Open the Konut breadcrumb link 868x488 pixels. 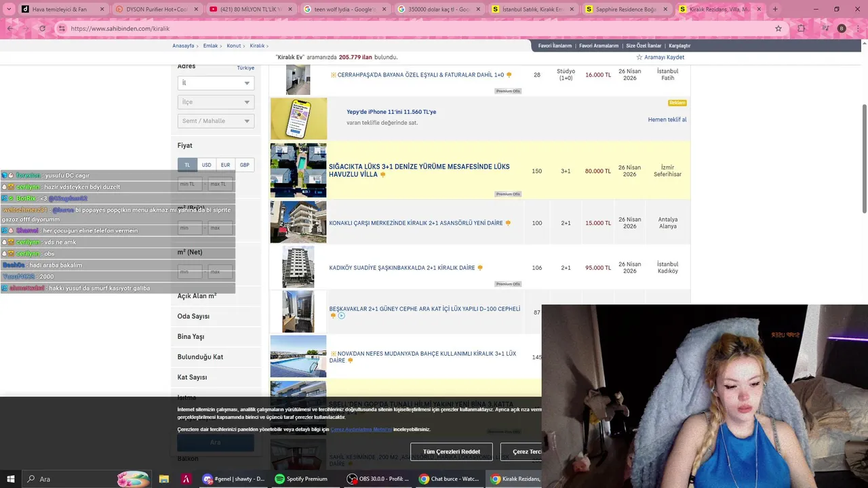[x=234, y=45]
